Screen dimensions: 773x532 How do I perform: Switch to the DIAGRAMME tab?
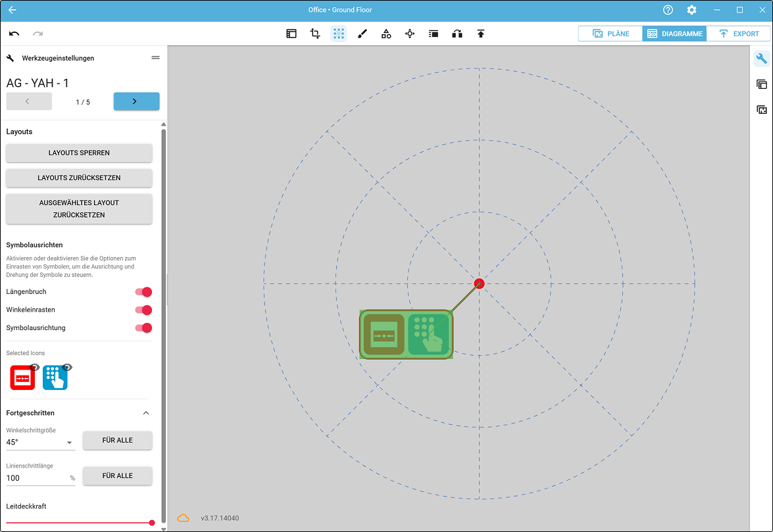point(674,34)
